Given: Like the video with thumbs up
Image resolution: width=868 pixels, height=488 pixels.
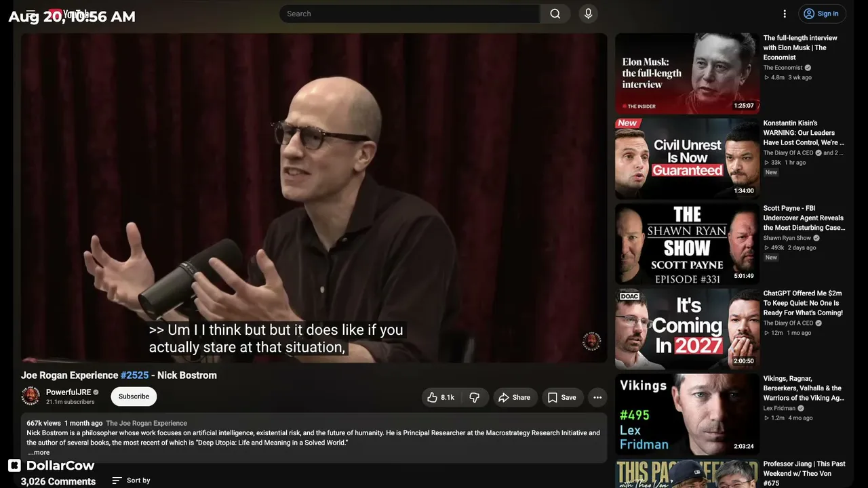Looking at the screenshot, I should 441,397.
